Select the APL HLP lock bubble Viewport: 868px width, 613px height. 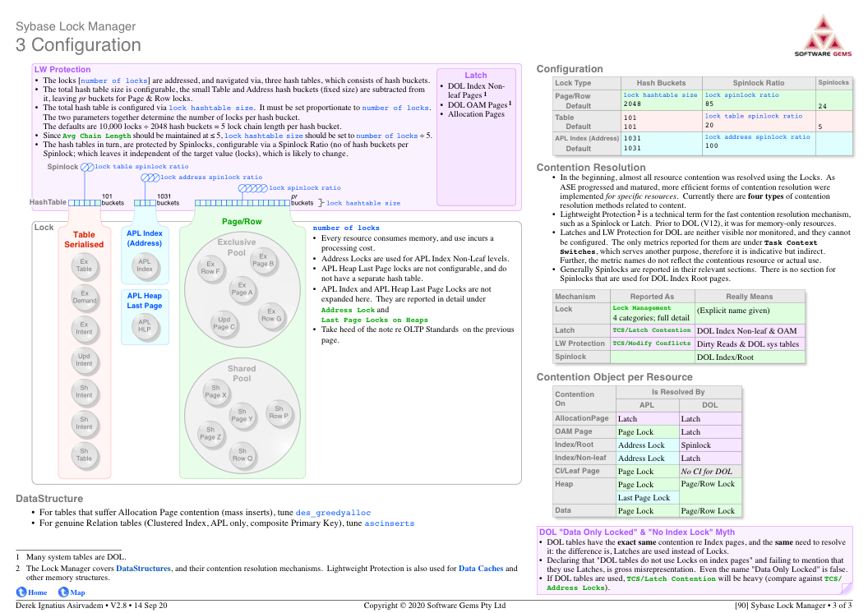tap(145, 325)
